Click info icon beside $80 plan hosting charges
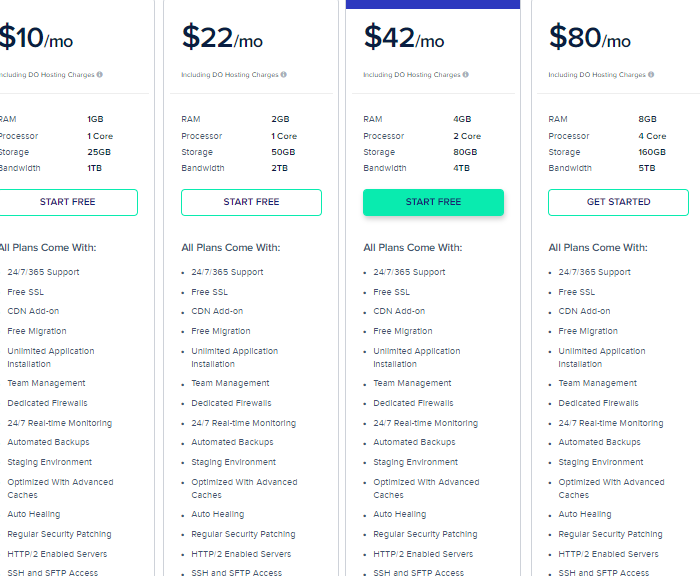The height and width of the screenshot is (576, 700). [651, 75]
